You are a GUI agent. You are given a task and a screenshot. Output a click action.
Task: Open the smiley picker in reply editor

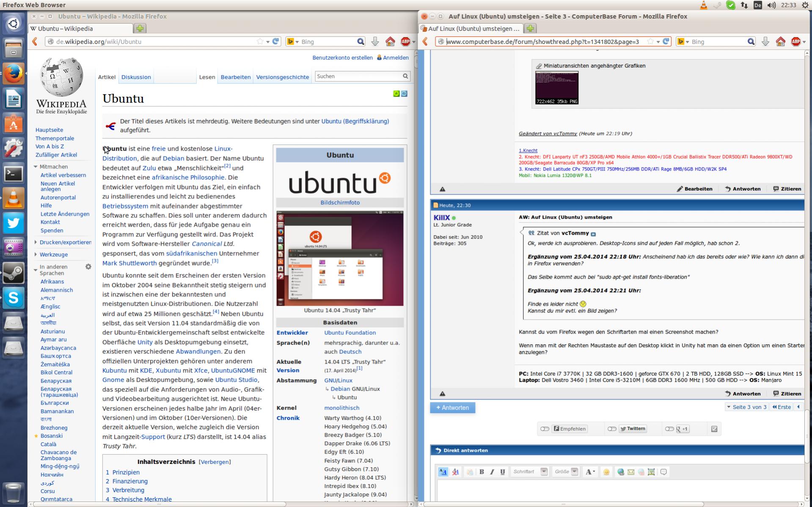[606, 472]
